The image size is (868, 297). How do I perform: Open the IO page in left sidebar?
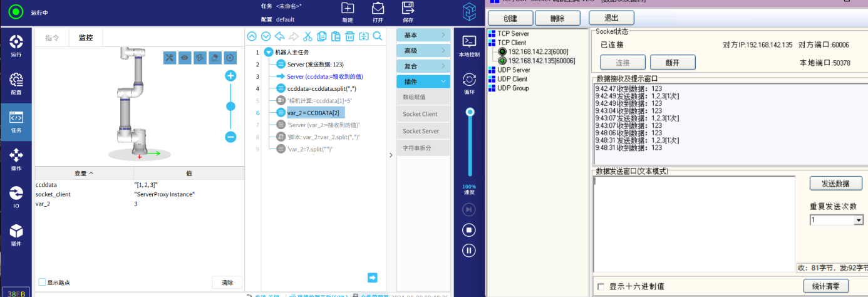click(x=16, y=197)
